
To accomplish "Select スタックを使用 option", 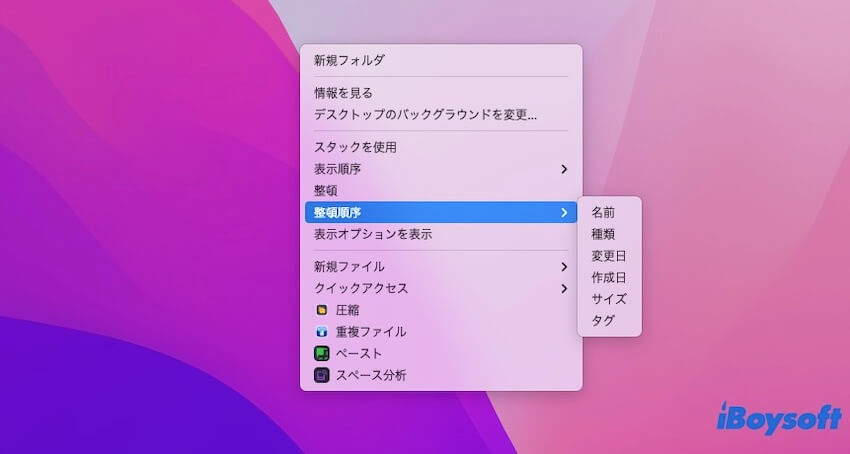I will pos(355,147).
